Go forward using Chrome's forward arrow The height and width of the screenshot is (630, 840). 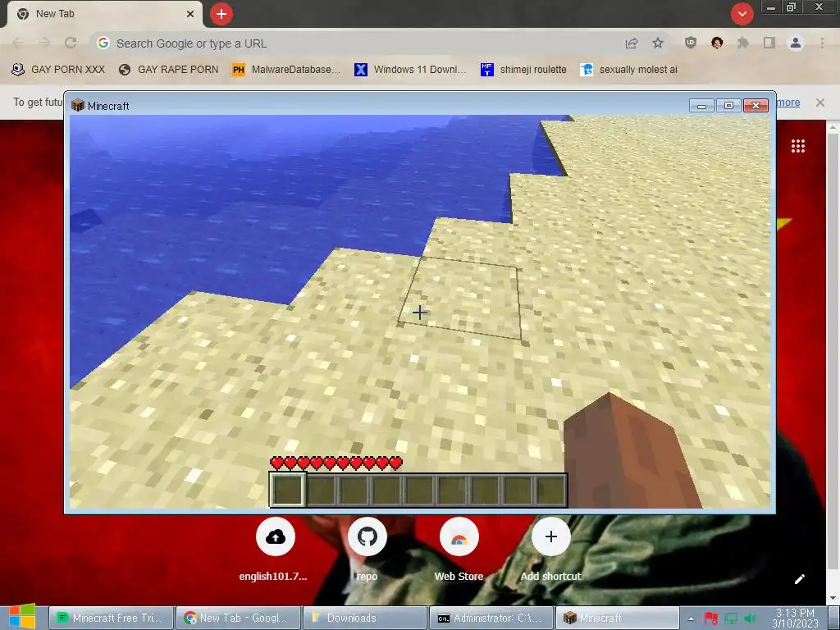44,43
